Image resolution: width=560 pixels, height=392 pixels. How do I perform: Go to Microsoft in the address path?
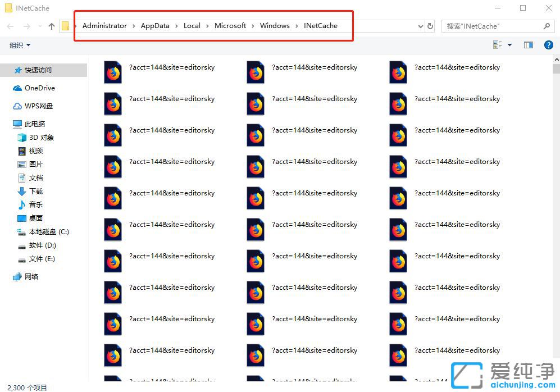tap(230, 25)
